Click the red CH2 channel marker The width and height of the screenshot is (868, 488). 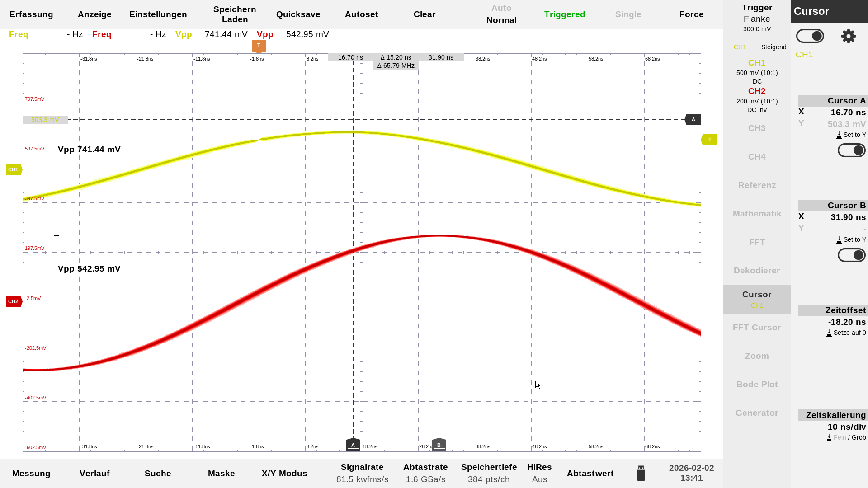coord(14,301)
